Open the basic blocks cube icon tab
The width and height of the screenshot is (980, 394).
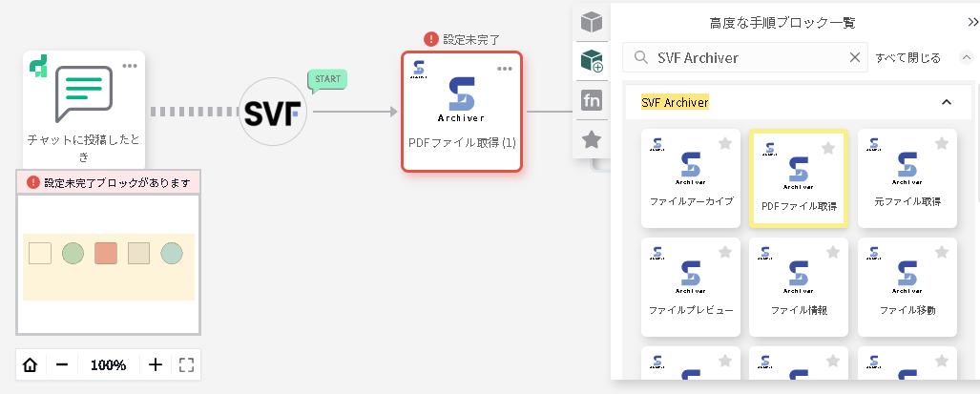pyautogui.click(x=592, y=22)
